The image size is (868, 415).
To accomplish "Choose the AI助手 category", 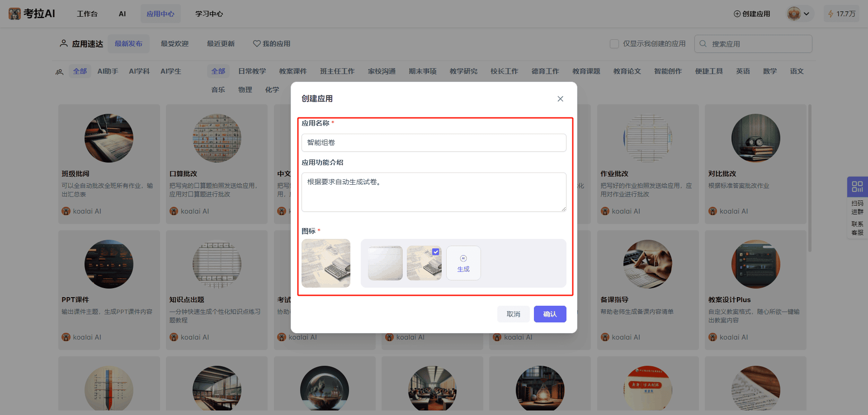I will [108, 71].
